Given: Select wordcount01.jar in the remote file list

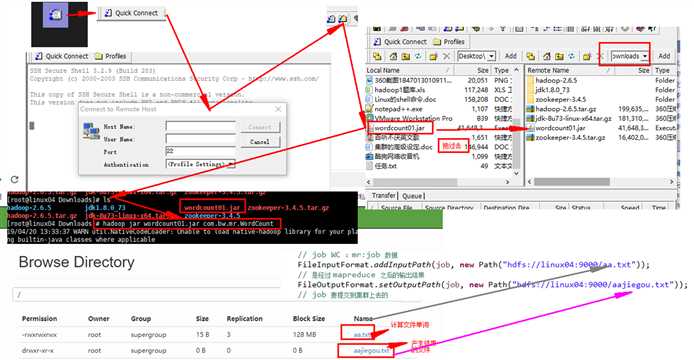Looking at the screenshot, I should pyautogui.click(x=560, y=128).
